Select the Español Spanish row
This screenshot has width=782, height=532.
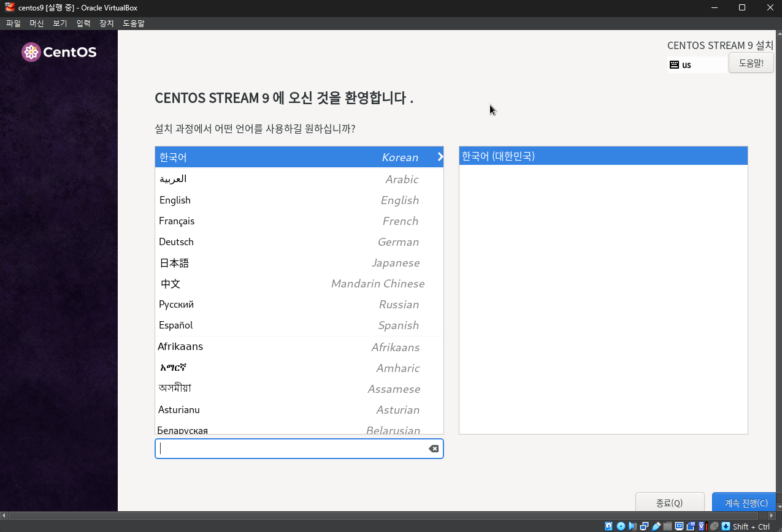pyautogui.click(x=299, y=325)
